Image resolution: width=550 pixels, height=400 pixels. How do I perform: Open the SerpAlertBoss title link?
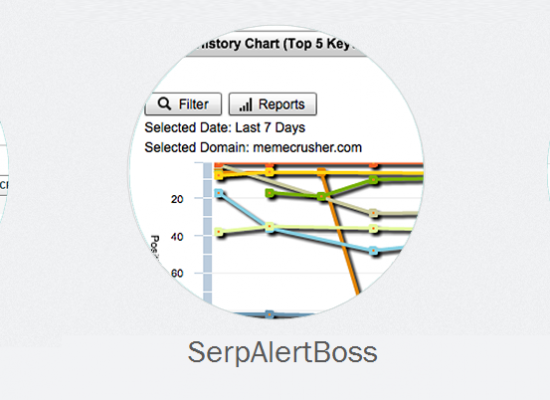282,352
